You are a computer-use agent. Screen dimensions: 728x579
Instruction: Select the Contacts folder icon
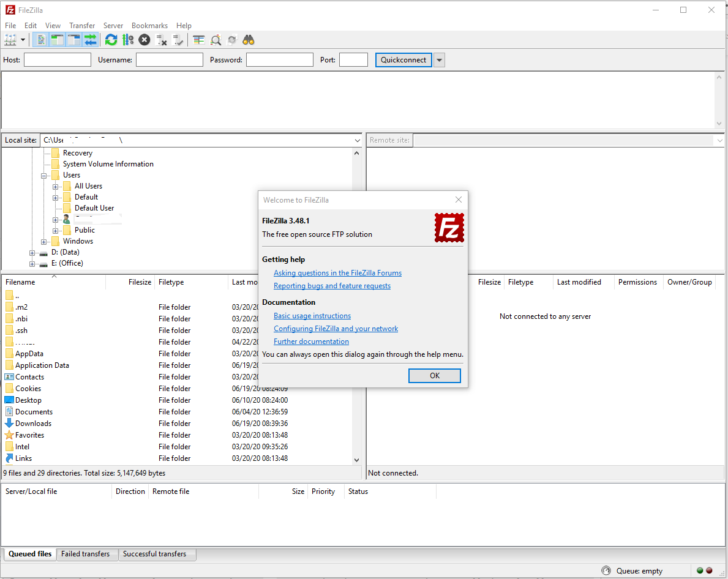[9, 377]
